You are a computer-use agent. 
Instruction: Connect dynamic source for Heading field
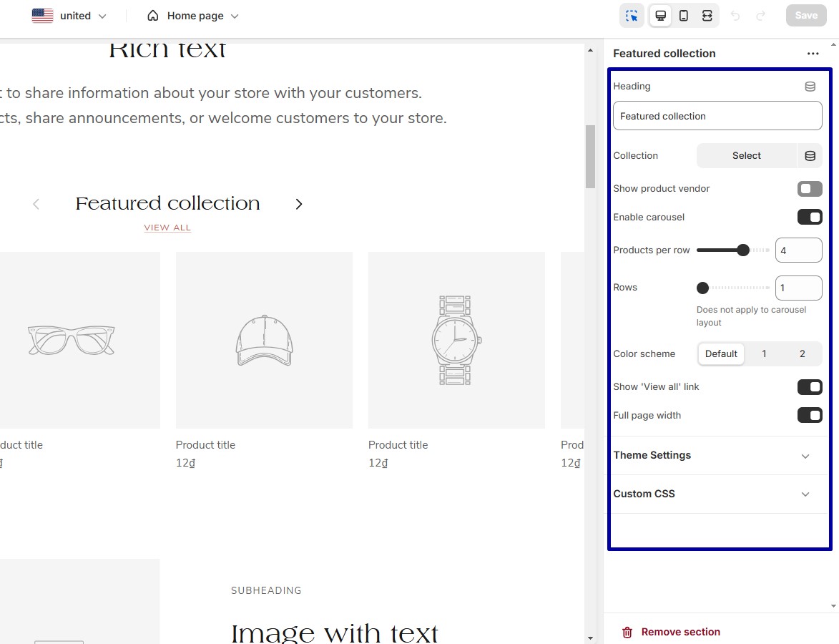[810, 86]
